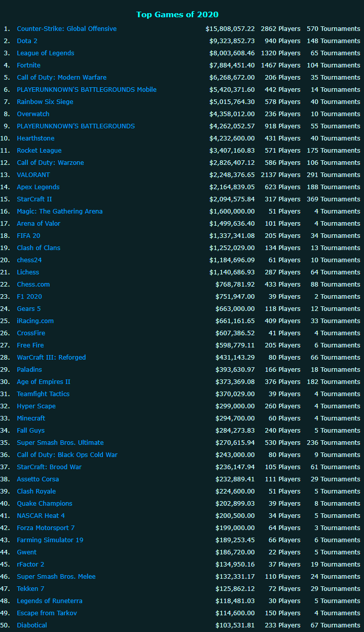
Task: Open the Fortnite entry
Action: (28, 65)
